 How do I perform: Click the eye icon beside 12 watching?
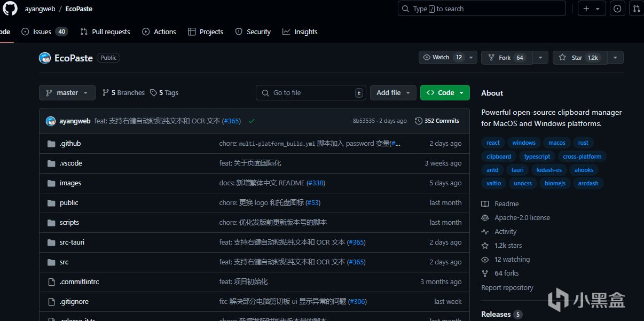[x=485, y=260]
